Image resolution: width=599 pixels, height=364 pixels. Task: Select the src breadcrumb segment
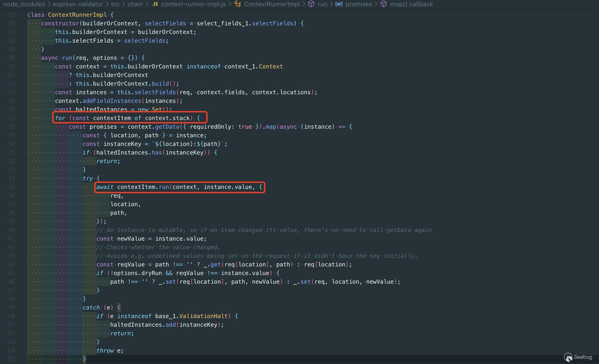click(x=115, y=4)
